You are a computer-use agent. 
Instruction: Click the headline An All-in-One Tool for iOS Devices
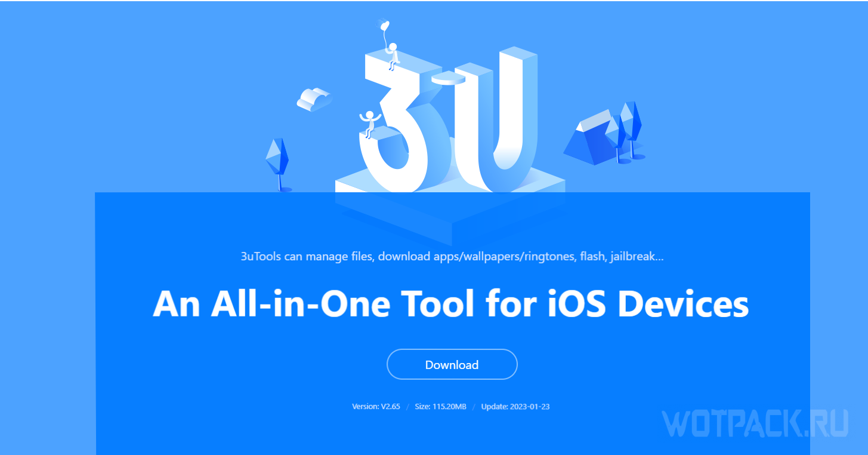point(451,304)
